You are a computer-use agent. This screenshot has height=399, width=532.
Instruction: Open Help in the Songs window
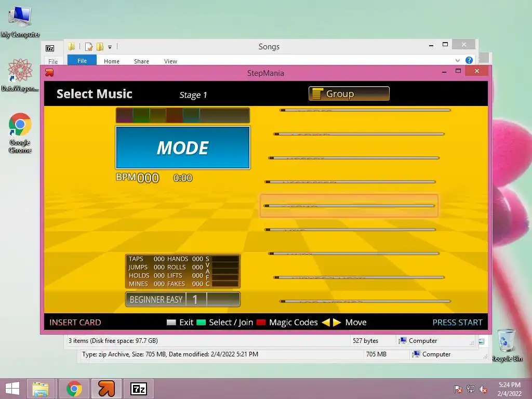coord(469,60)
